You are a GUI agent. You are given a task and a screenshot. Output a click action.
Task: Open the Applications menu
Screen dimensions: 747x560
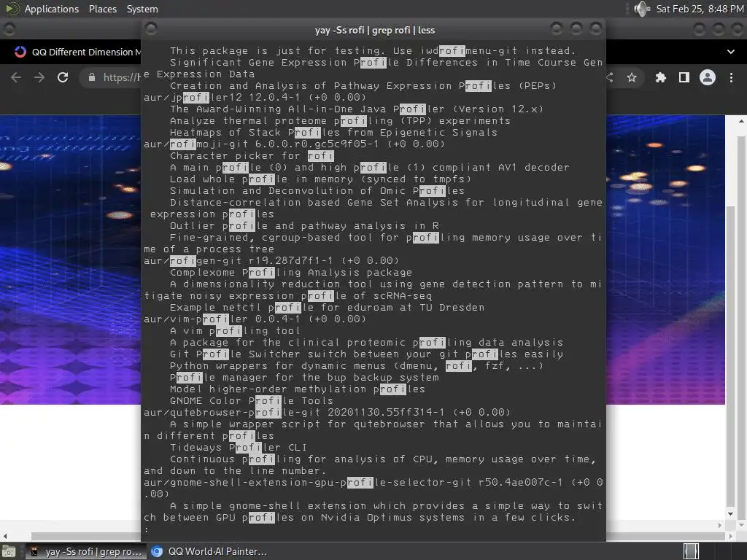[x=52, y=9]
